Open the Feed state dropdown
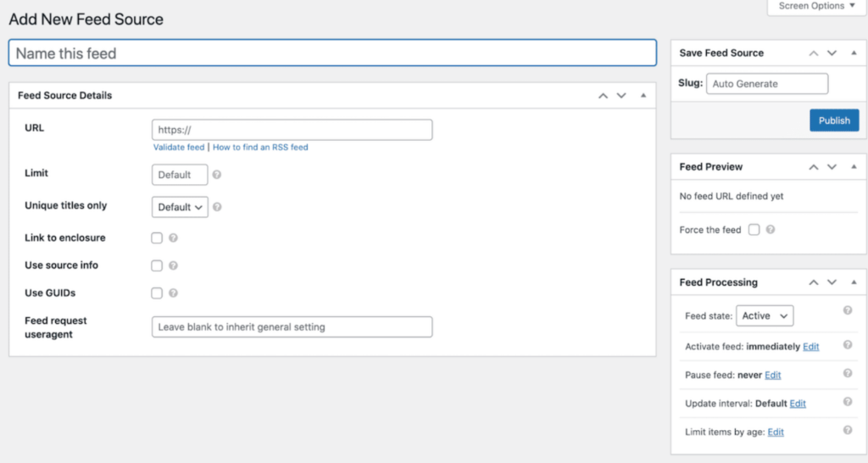The height and width of the screenshot is (463, 868). pyautogui.click(x=765, y=315)
